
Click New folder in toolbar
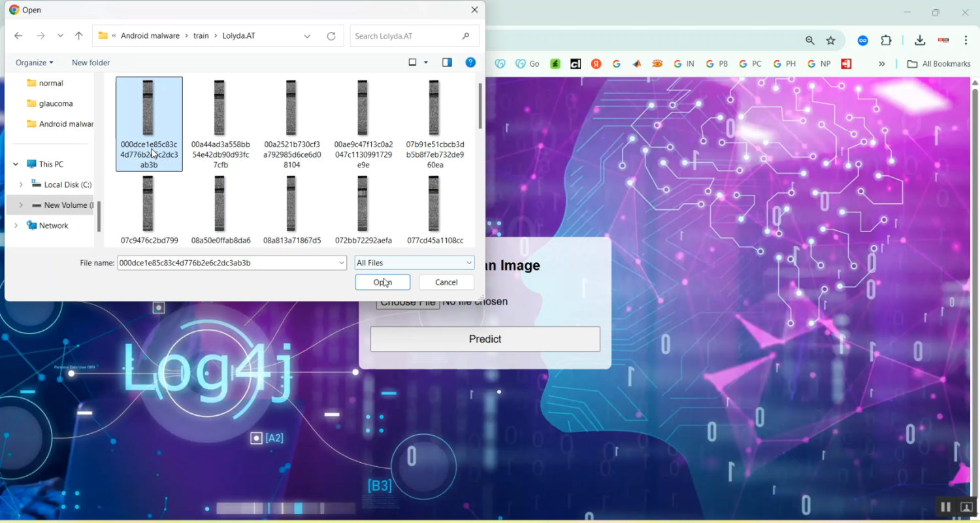click(x=91, y=63)
